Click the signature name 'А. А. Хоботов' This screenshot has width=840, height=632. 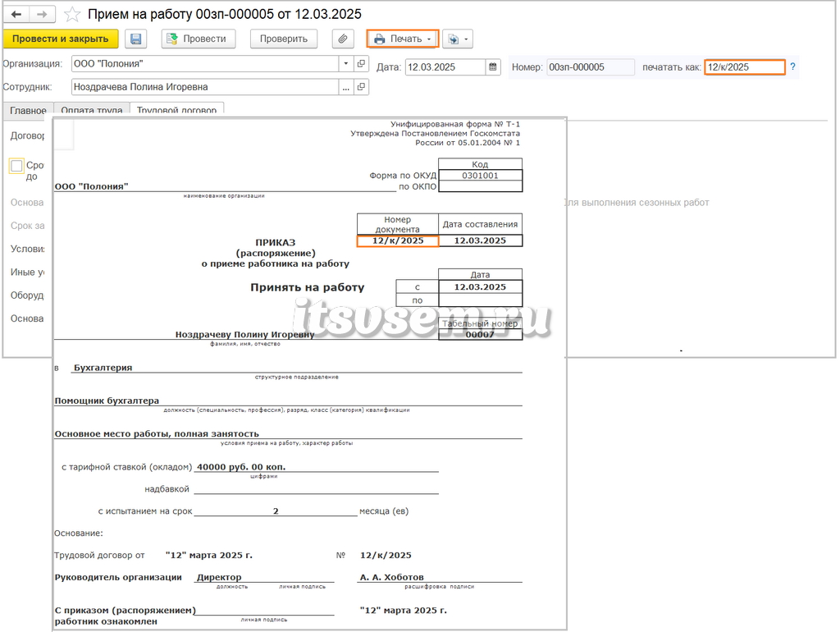391,577
